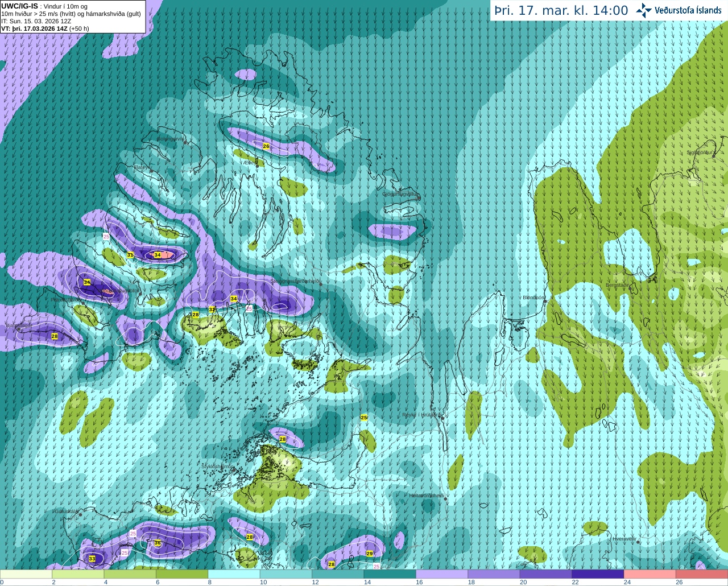Click the Siglufjörður station label
The width and height of the screenshot is (728, 586).
pos(701,152)
